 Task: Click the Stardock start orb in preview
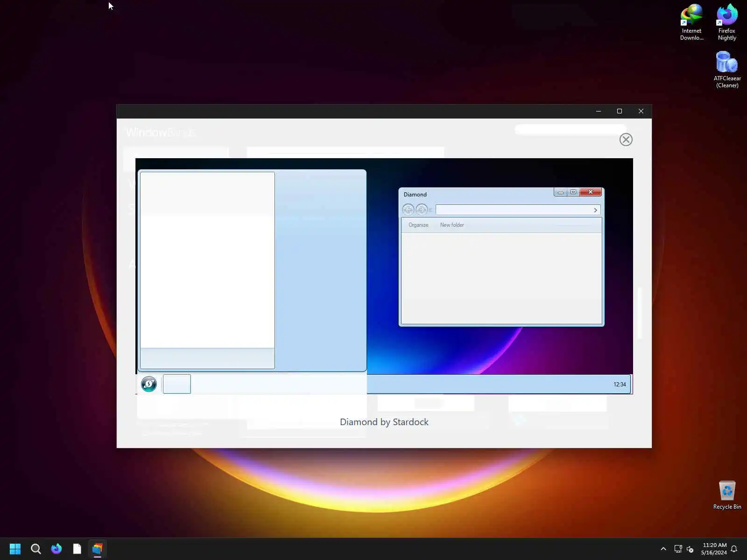pos(149,384)
